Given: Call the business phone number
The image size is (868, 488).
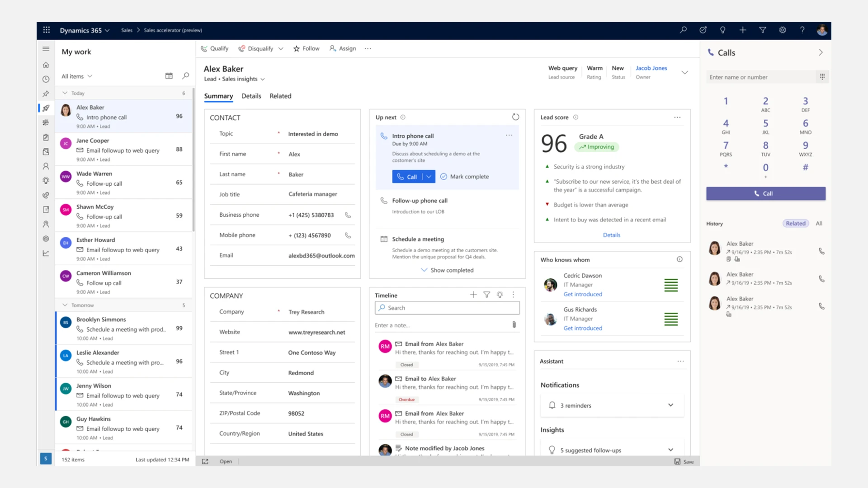Looking at the screenshot, I should (x=348, y=215).
